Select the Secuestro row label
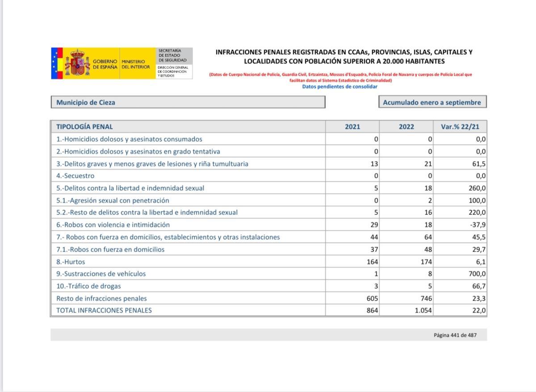 tap(75, 176)
